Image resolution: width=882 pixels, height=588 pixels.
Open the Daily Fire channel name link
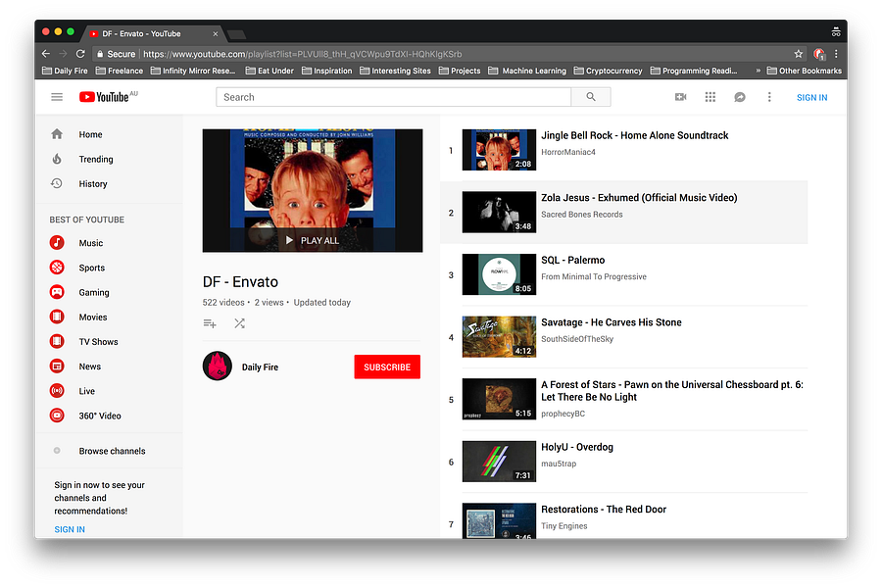tap(260, 367)
